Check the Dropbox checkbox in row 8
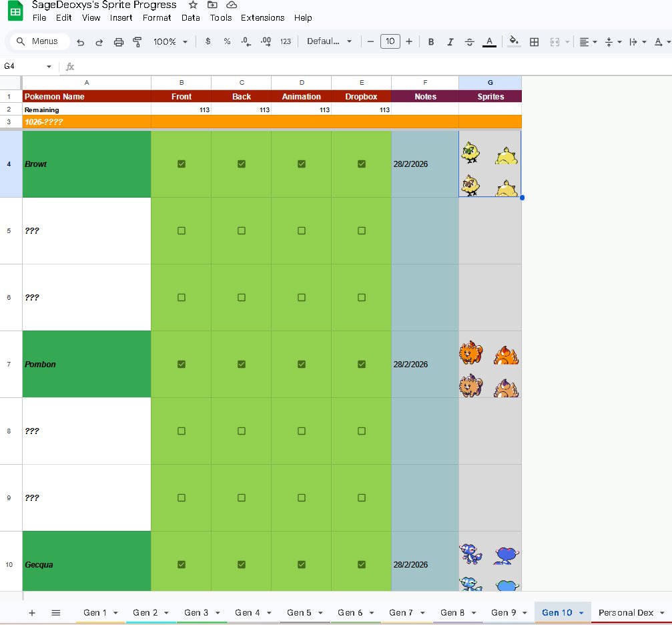 (x=361, y=431)
